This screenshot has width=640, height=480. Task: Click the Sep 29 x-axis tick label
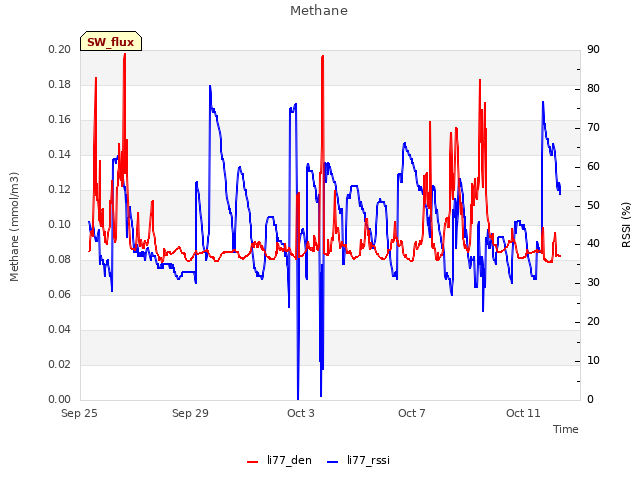coord(190,413)
